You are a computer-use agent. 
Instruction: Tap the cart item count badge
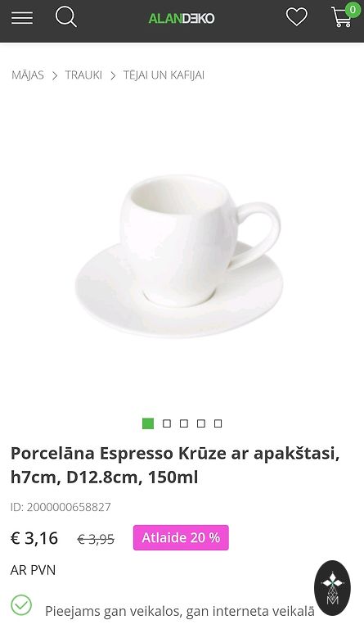353,10
